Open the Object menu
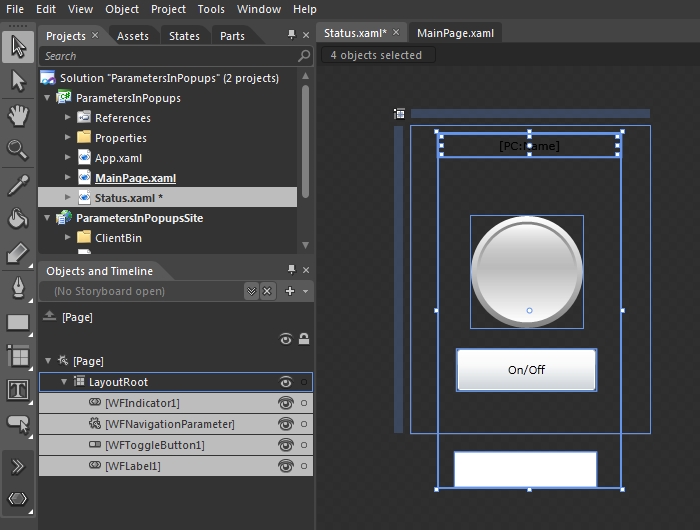The image size is (700, 530). pos(122,9)
